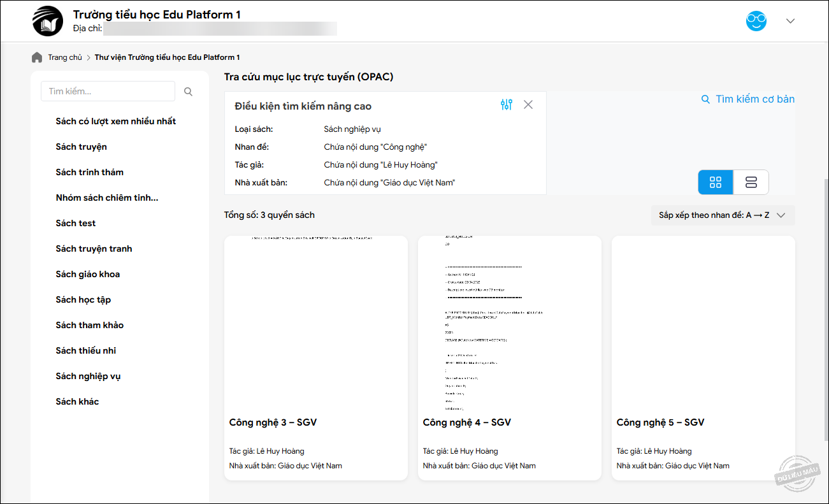
Task: Click the search magnifier icon in sidebar
Action: [x=188, y=92]
